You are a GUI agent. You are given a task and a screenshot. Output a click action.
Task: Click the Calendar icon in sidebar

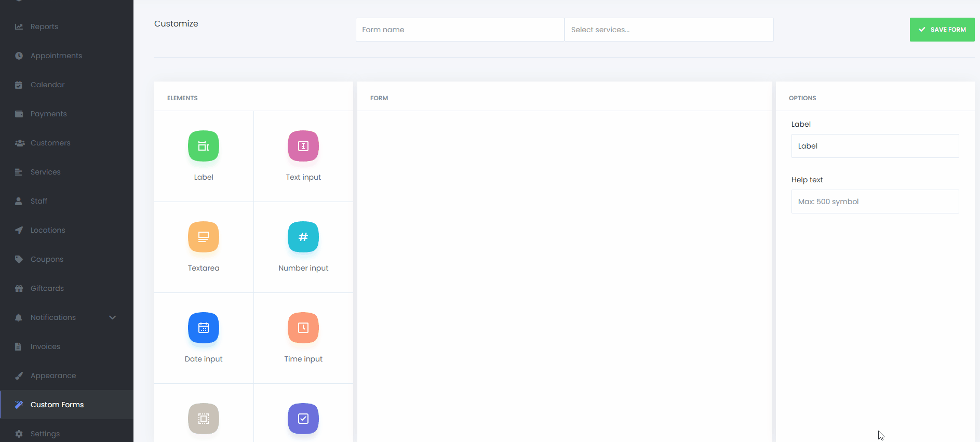pos(19,85)
